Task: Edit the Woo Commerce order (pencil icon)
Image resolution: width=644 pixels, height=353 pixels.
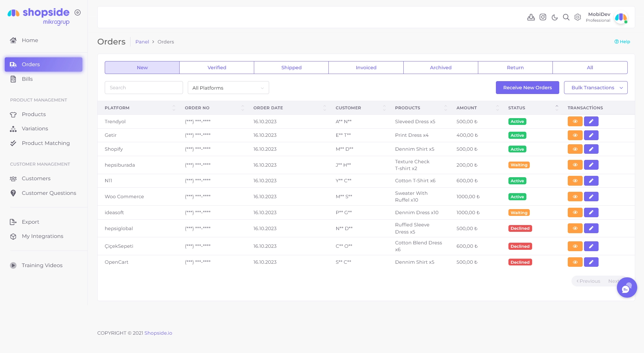Action: 591,197
